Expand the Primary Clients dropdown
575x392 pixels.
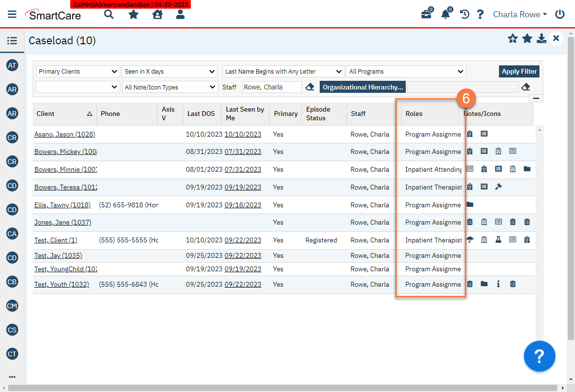pos(78,72)
